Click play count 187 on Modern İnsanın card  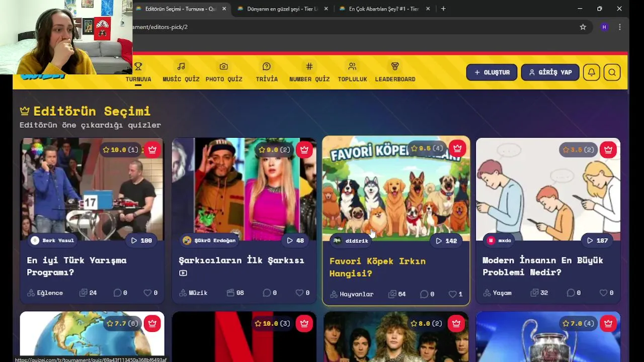[597, 240]
